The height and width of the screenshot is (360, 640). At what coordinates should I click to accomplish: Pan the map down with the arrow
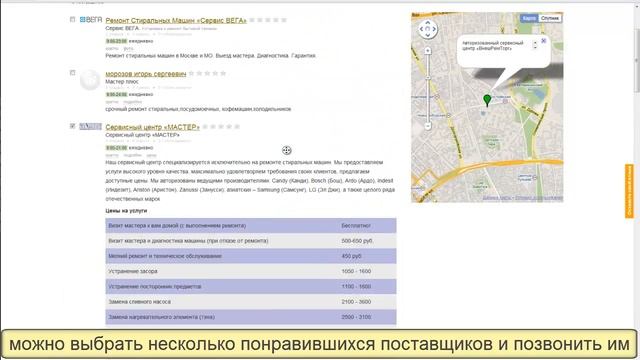[428, 36]
